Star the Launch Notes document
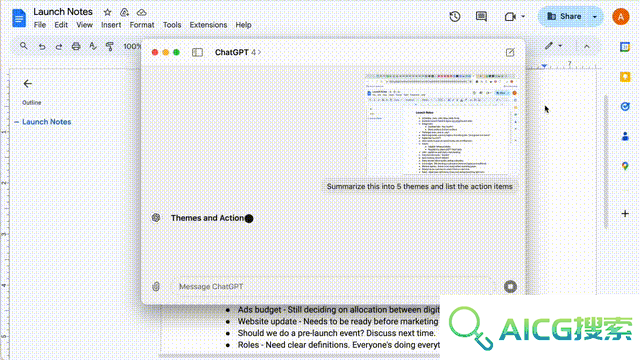The width and height of the screenshot is (640, 360). tap(107, 12)
